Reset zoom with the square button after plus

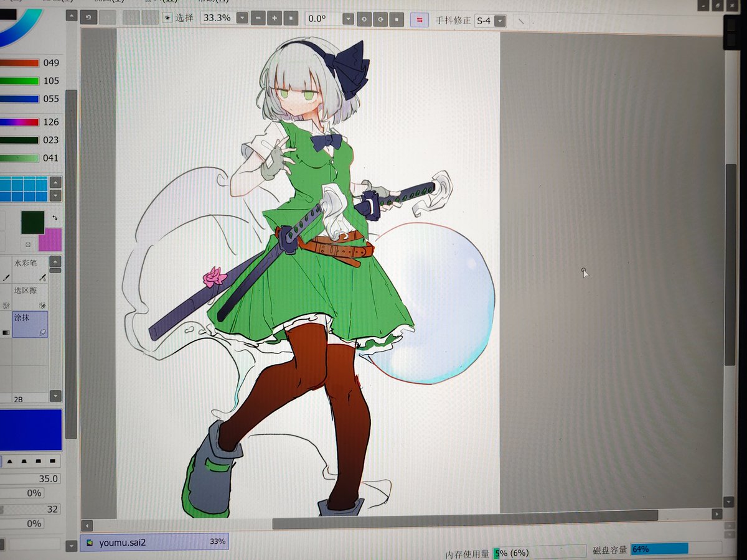[291, 19]
